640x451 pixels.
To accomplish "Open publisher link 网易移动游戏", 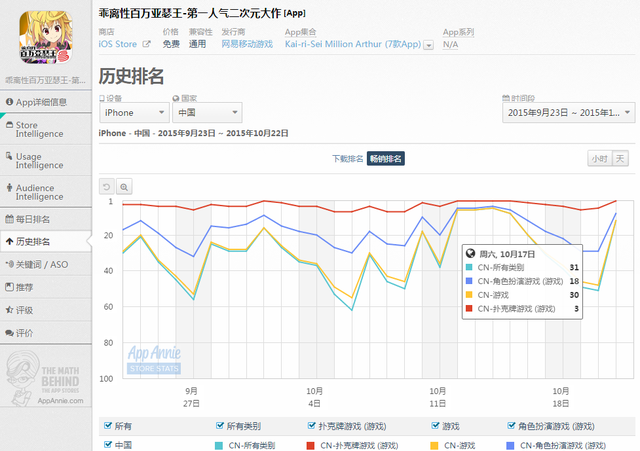I will click(247, 44).
